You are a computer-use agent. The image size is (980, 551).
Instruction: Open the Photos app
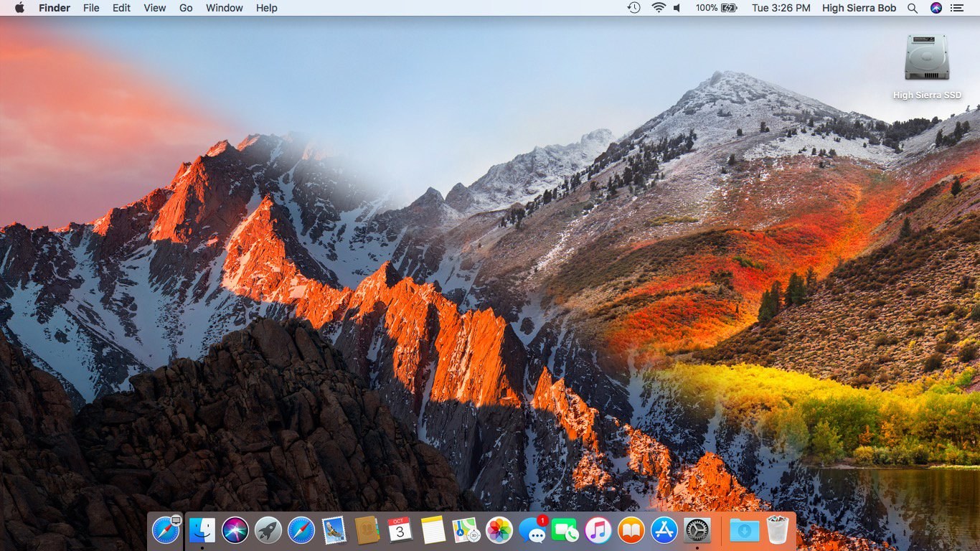[499, 531]
